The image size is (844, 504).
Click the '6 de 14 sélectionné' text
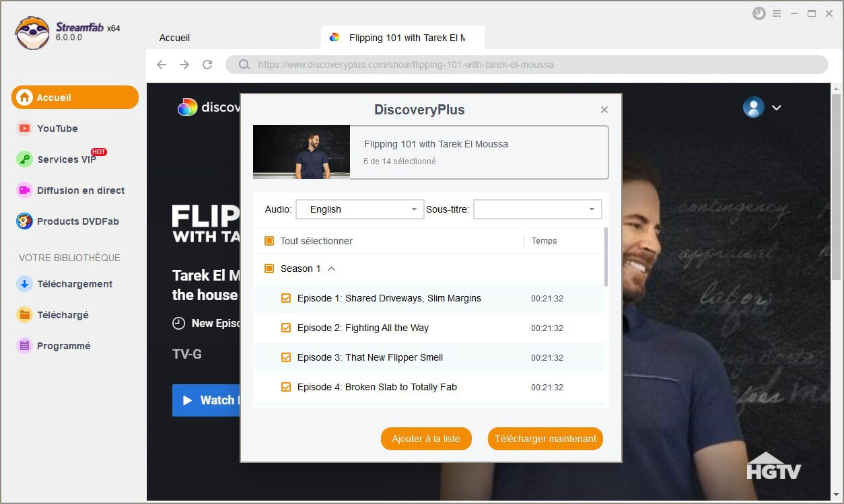[x=400, y=161]
